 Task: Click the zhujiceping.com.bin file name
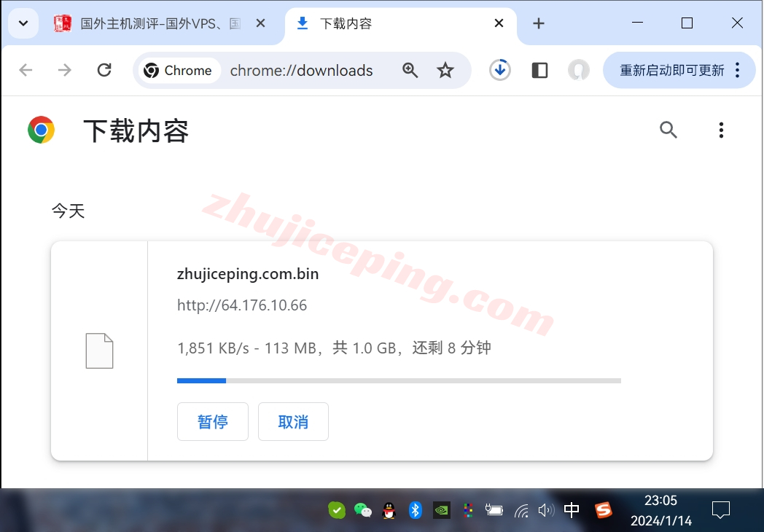click(248, 274)
